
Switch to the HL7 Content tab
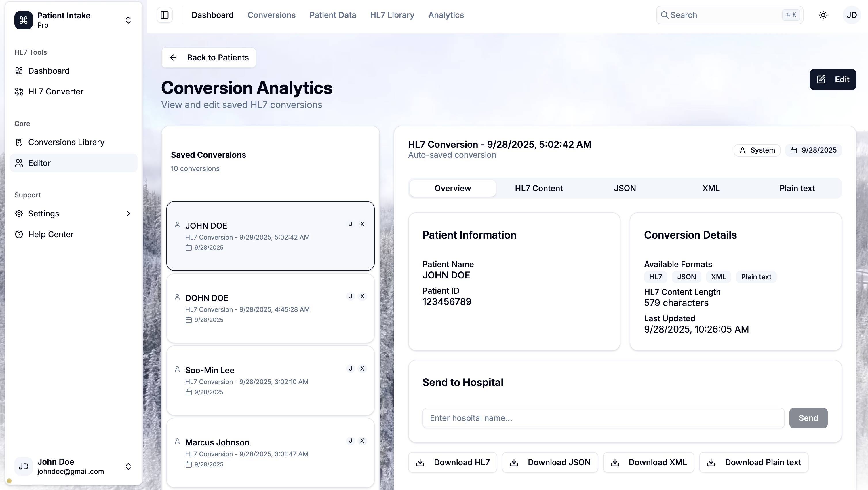tap(538, 188)
